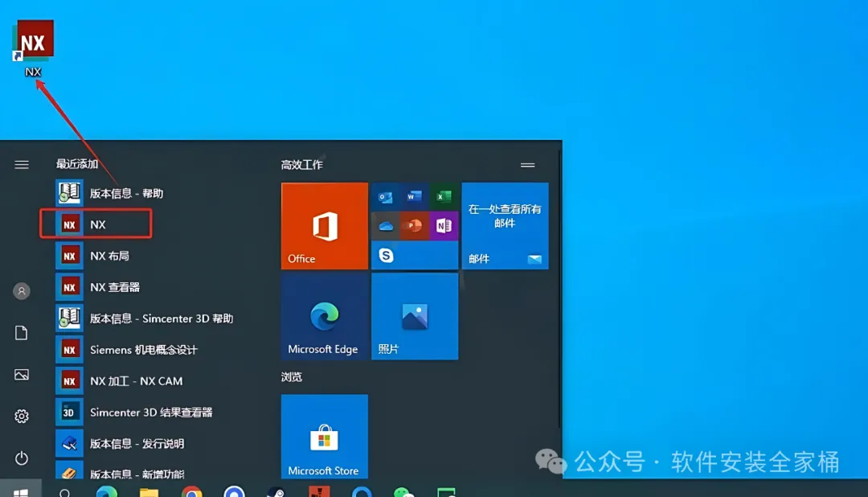The height and width of the screenshot is (497, 868).
Task: Open Pictures icon in start sidebar
Action: pos(22,375)
